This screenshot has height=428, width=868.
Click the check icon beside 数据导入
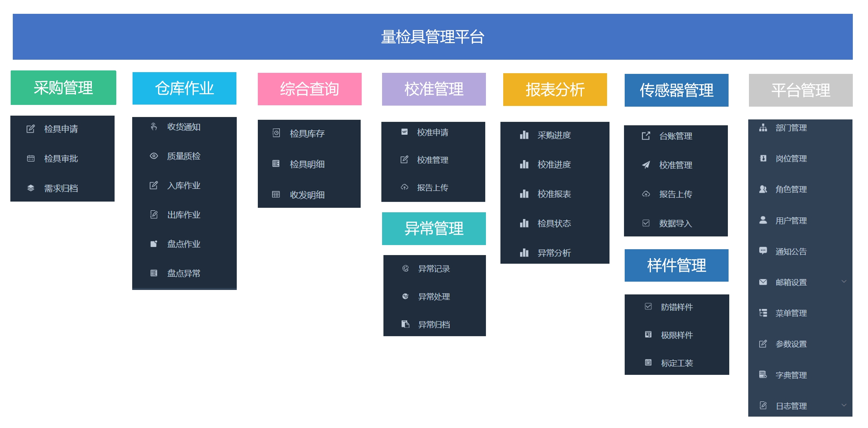(x=646, y=223)
